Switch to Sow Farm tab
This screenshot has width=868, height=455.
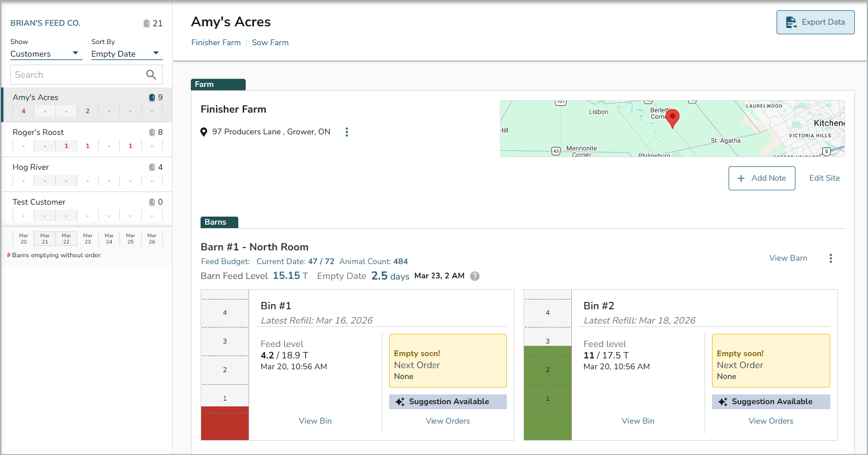coord(270,42)
